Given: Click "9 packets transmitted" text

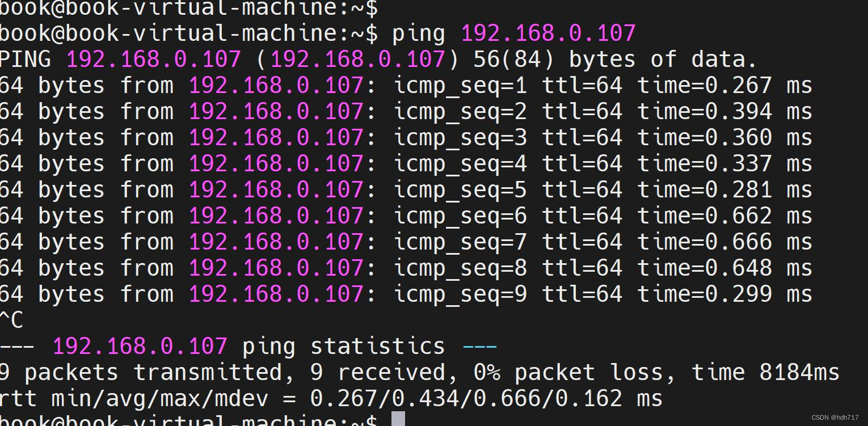Looking at the screenshot, I should click(141, 373).
